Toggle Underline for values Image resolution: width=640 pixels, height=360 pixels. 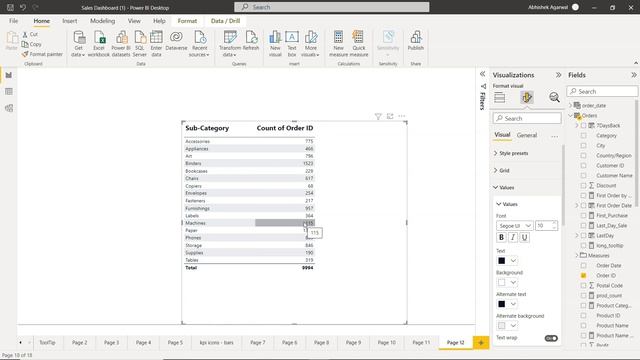(524, 238)
